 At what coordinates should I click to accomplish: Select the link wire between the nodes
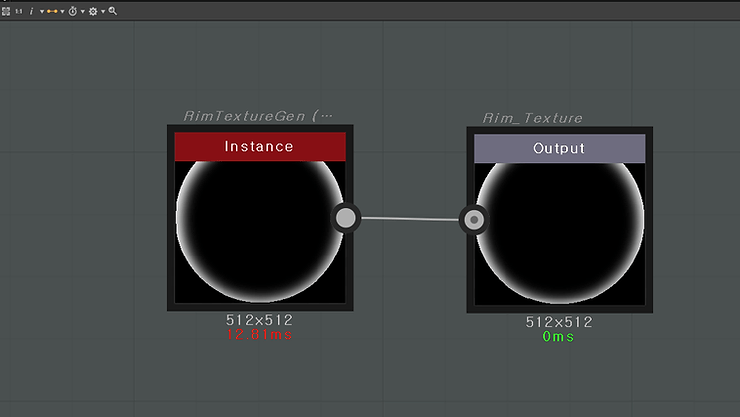410,218
